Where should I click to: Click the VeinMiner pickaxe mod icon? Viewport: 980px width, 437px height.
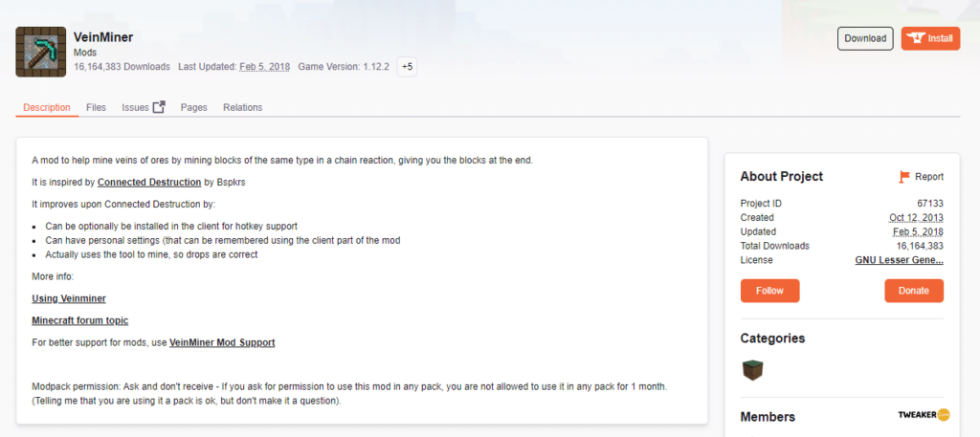click(x=40, y=52)
